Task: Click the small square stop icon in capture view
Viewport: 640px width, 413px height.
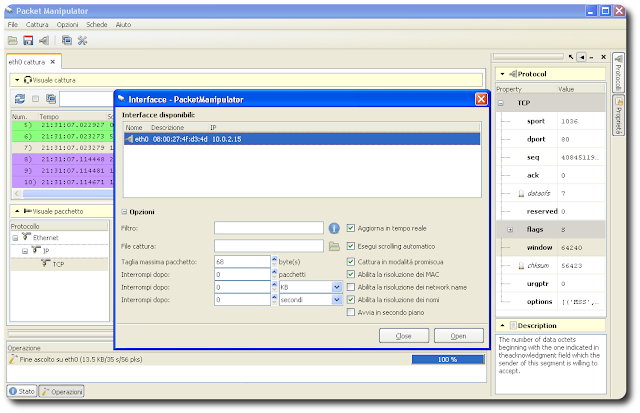Action: (x=36, y=98)
